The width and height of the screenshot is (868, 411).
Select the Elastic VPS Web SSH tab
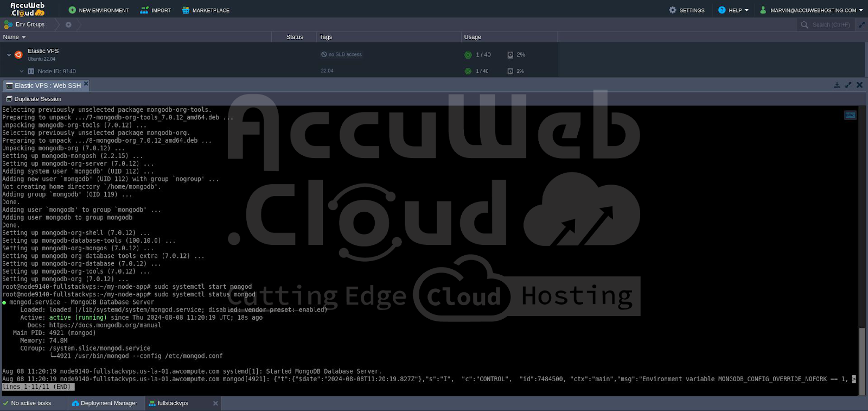47,86
